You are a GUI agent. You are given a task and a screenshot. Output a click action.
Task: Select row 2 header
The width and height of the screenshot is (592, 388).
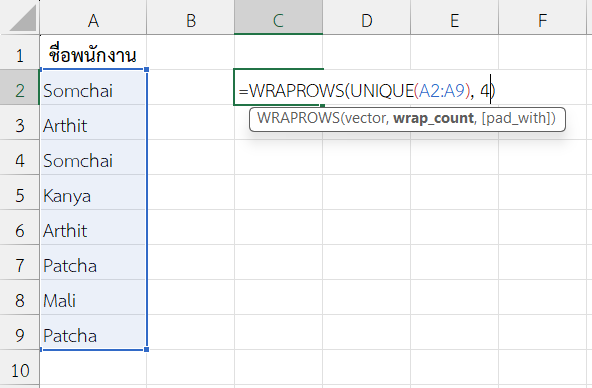pyautogui.click(x=20, y=88)
